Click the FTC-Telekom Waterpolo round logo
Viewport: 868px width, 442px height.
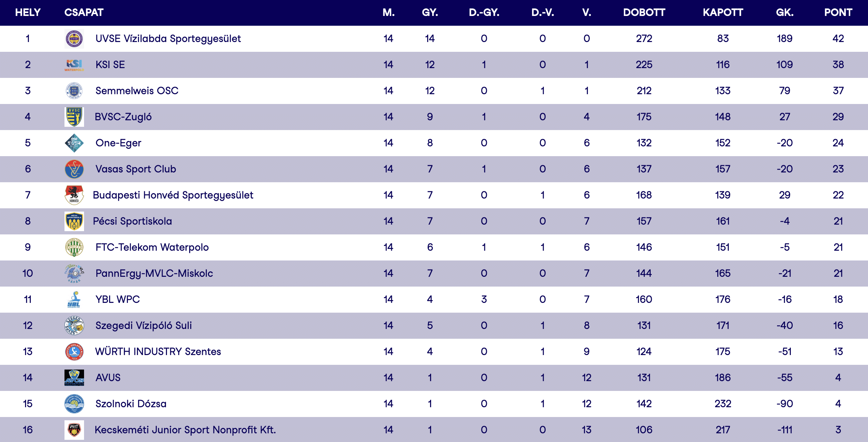click(74, 247)
